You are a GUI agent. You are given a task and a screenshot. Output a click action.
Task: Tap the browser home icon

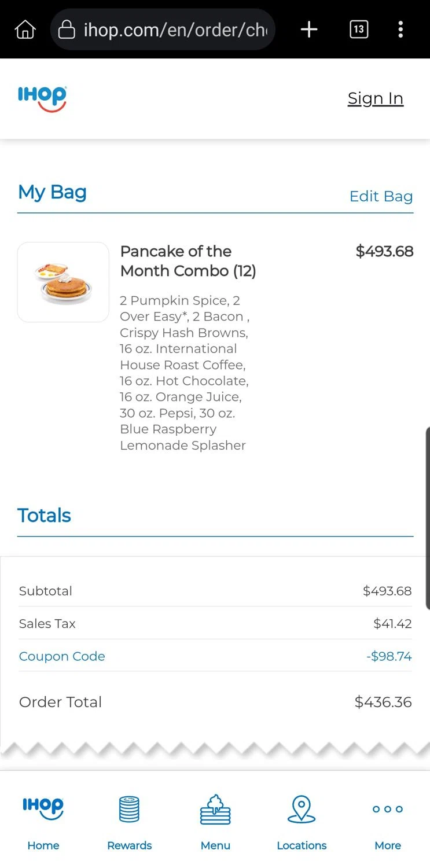coord(25,30)
